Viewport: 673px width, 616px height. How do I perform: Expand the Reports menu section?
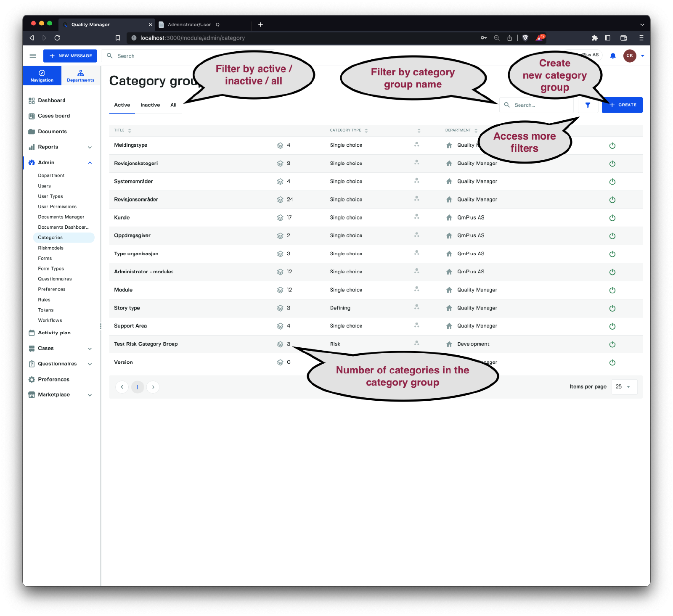pyautogui.click(x=90, y=147)
